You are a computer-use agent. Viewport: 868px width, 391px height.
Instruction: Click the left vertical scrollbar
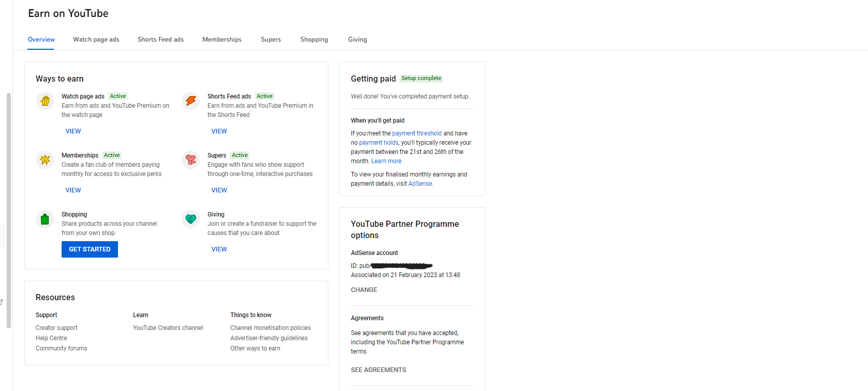click(8, 210)
